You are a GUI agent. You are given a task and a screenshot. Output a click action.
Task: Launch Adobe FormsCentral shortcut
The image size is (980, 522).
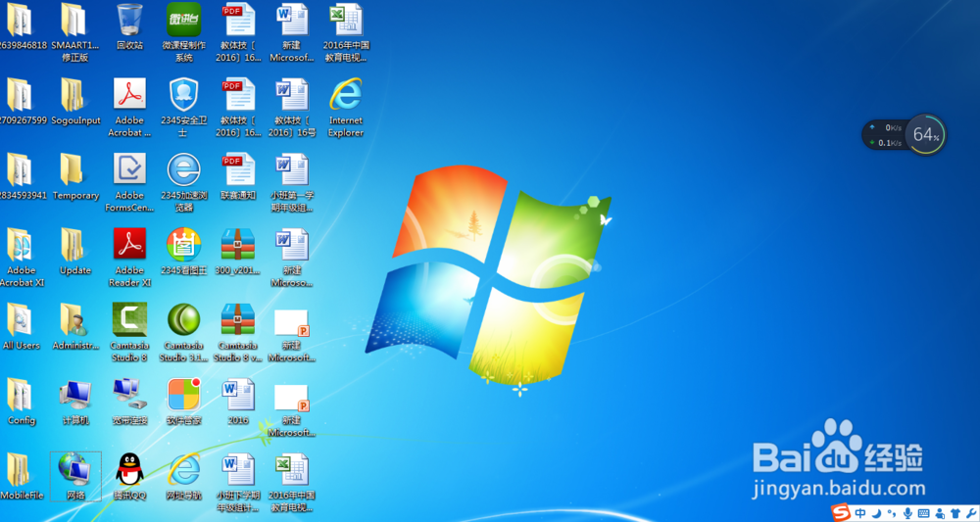(x=129, y=182)
